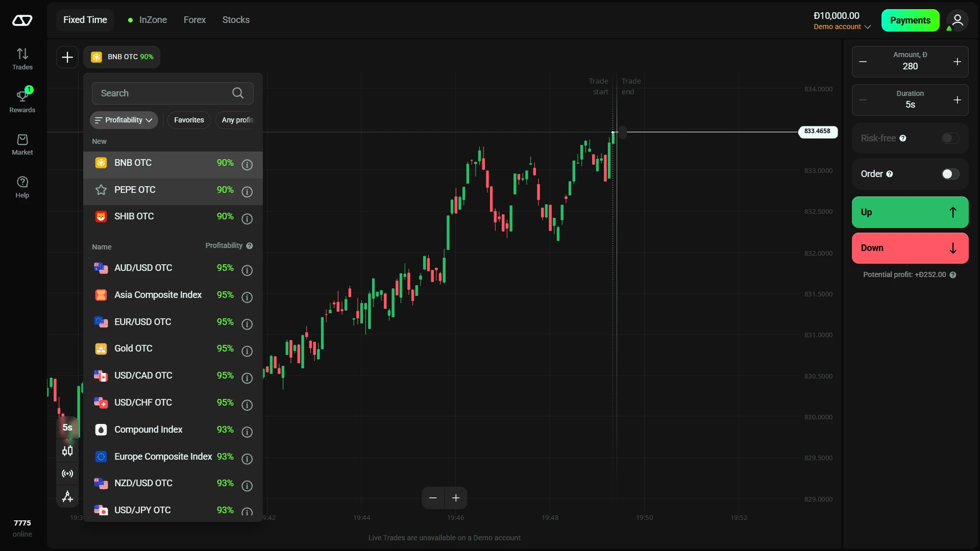Show Profitability column help tooltip
The width and height of the screenshot is (980, 551).
click(x=250, y=246)
